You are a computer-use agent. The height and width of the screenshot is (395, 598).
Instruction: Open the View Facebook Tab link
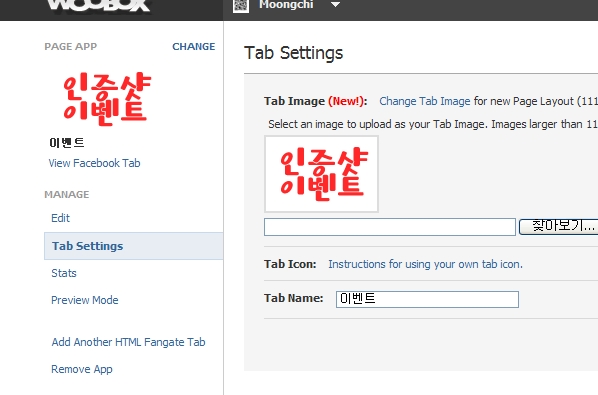click(95, 163)
